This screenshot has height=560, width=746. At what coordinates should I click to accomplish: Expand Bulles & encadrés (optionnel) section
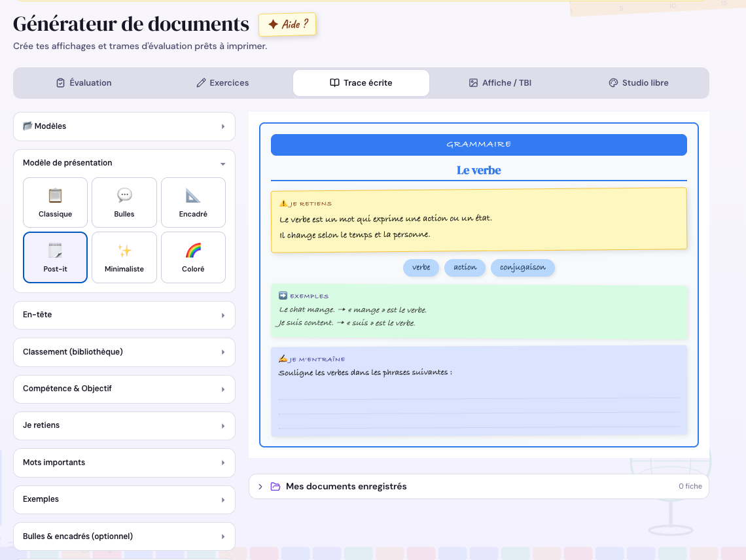pyautogui.click(x=124, y=536)
